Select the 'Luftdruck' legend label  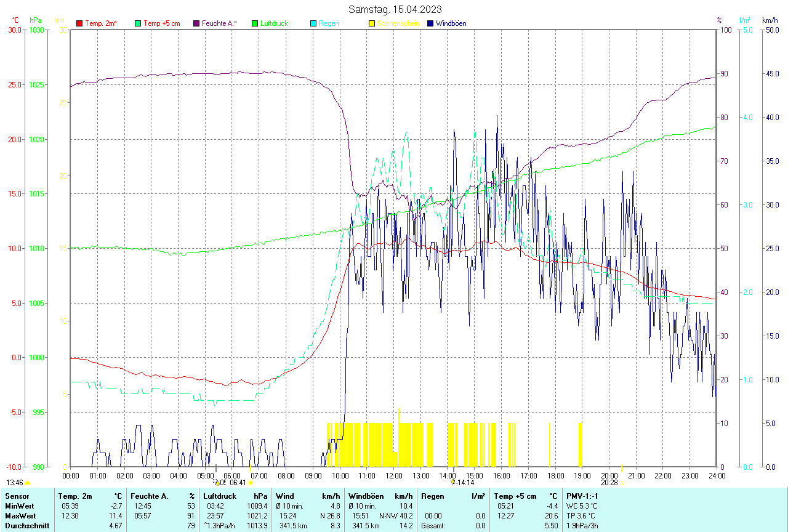coord(274,23)
